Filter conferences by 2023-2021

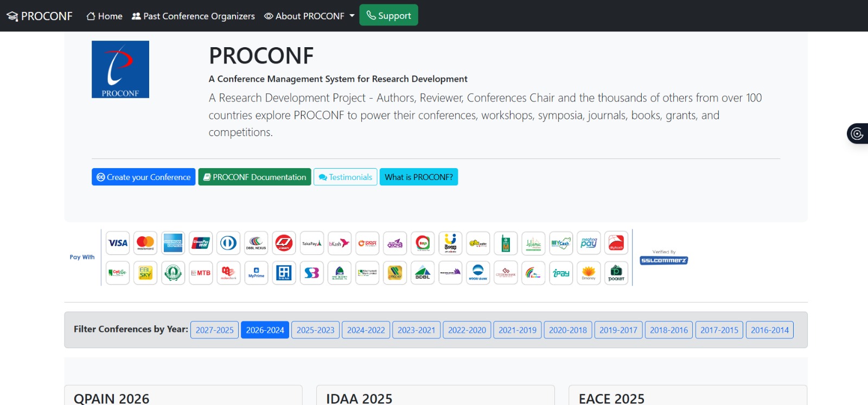click(417, 330)
